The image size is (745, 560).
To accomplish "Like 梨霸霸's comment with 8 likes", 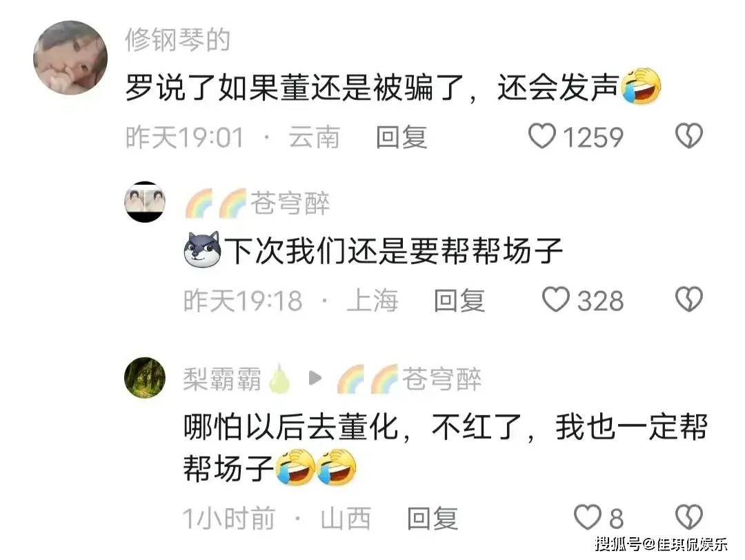I will coord(588,517).
